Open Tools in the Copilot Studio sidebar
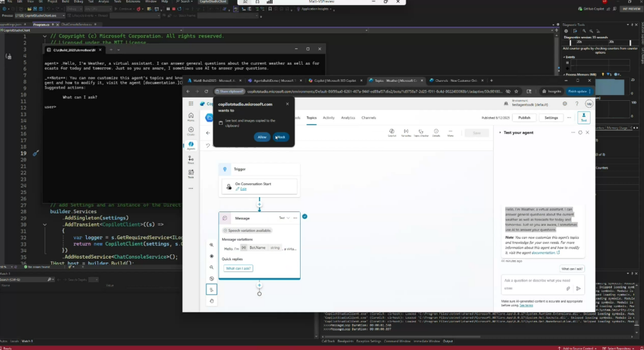This screenshot has width=644, height=350. [x=191, y=174]
